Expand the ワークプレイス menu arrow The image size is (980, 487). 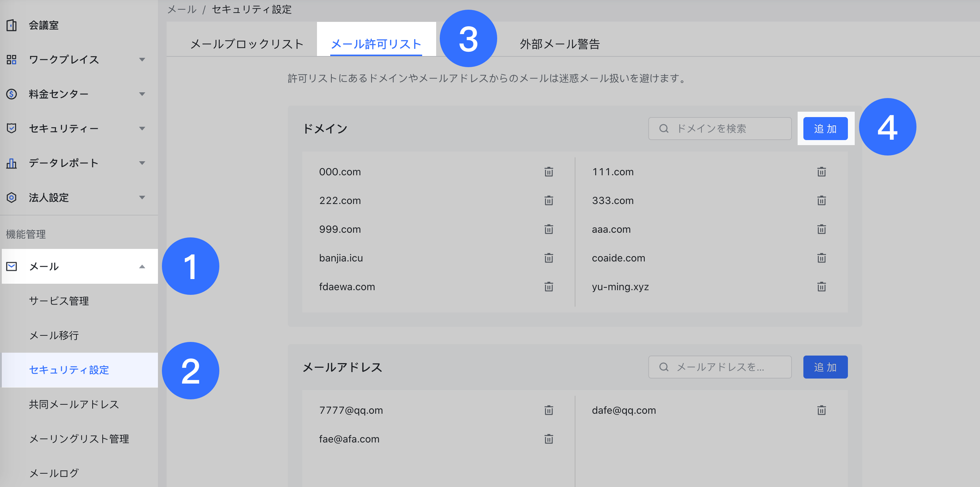coord(142,59)
